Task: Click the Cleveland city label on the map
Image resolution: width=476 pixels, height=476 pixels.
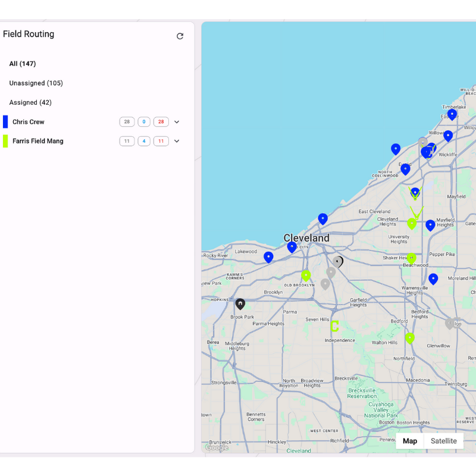Action: [x=306, y=238]
